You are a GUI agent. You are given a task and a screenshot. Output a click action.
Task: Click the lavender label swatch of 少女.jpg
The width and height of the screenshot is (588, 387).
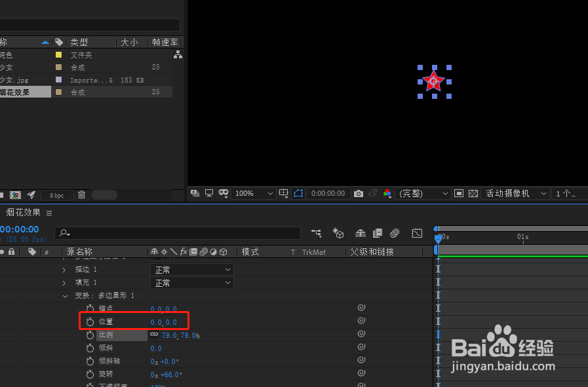point(58,79)
